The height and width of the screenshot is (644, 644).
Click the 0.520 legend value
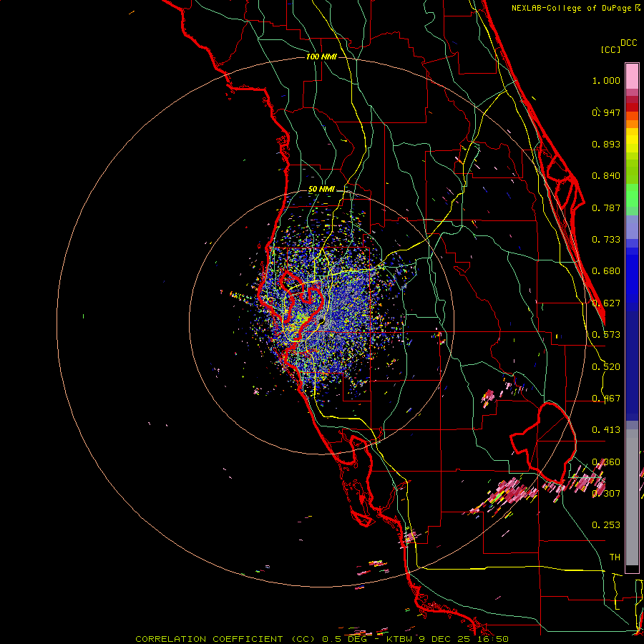[x=606, y=367]
